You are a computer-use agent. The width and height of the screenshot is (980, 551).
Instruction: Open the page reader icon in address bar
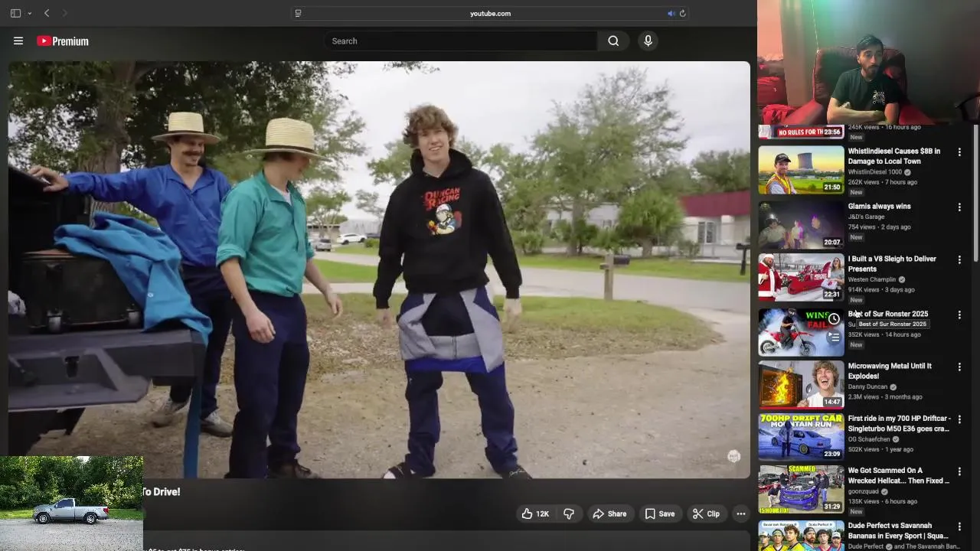pyautogui.click(x=299, y=13)
